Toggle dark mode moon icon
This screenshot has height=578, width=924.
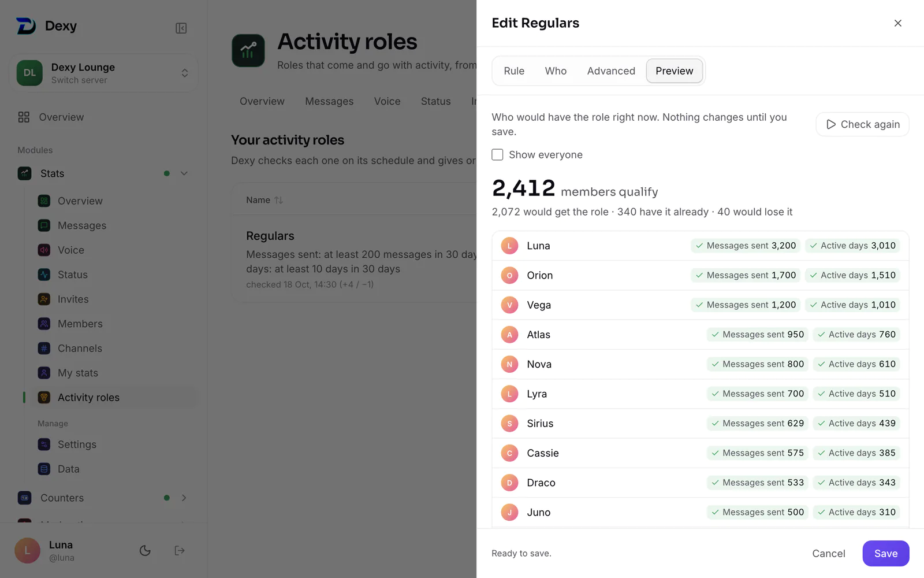pyautogui.click(x=145, y=550)
